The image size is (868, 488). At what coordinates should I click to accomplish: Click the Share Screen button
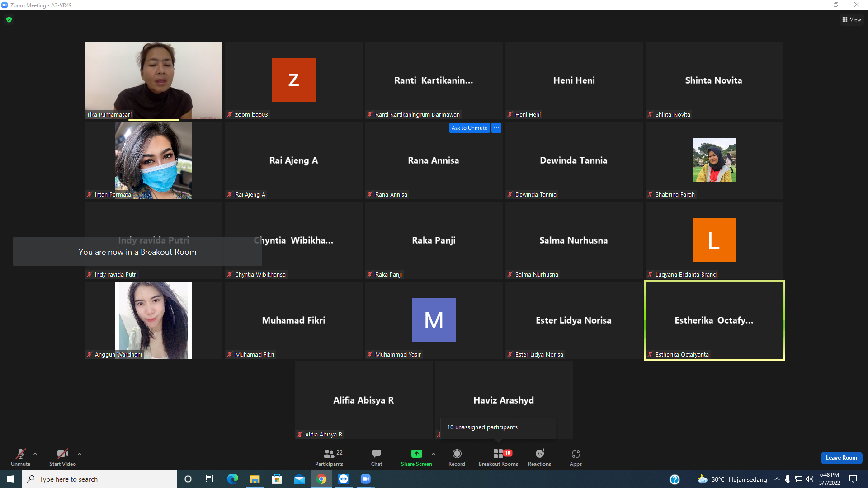point(416,457)
